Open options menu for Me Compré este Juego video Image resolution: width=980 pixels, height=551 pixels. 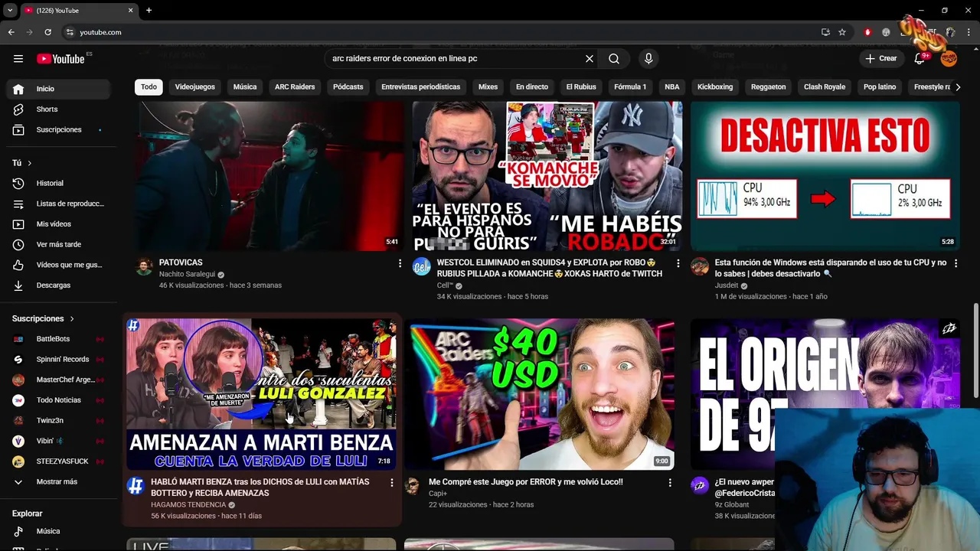[x=670, y=483]
